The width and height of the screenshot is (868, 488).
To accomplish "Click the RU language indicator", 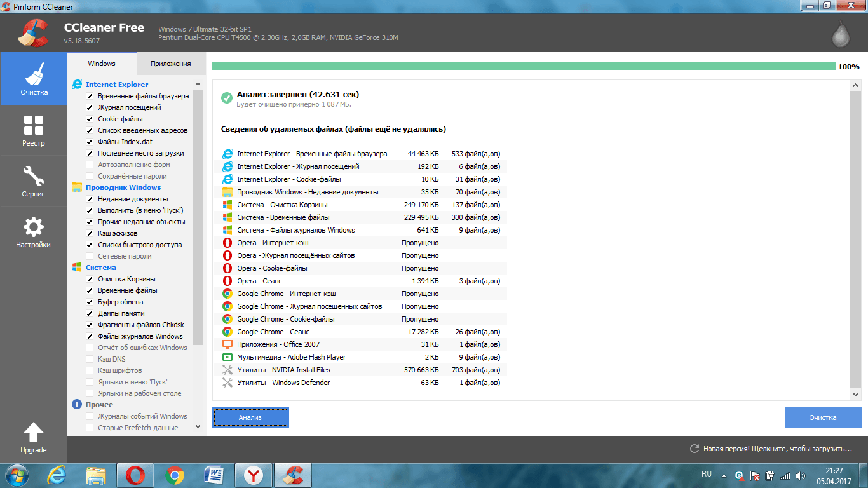I will click(x=707, y=474).
